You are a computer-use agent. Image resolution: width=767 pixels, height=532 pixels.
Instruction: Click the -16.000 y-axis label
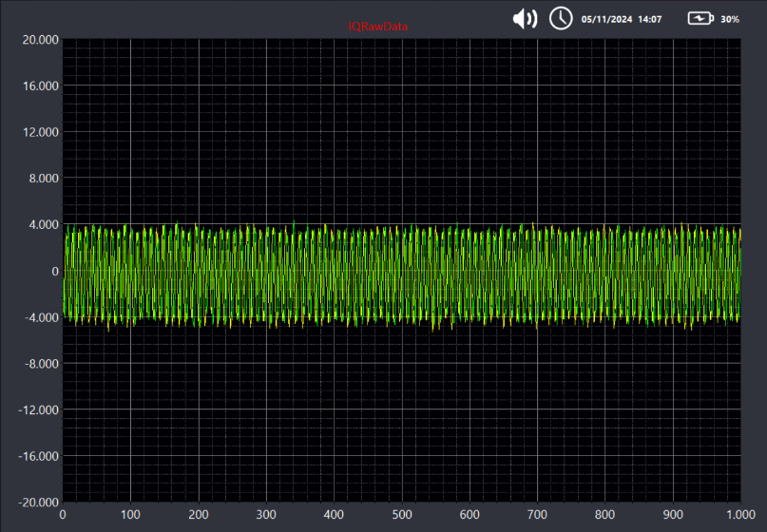click(x=38, y=456)
